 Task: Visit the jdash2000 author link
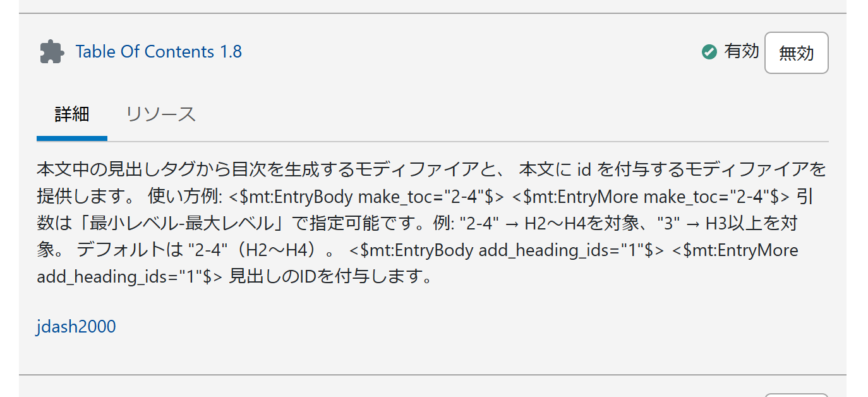[76, 326]
